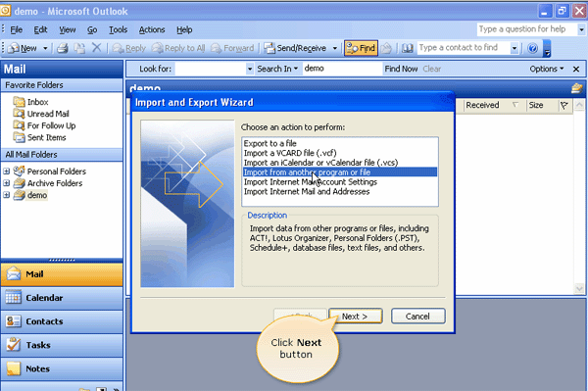Switch to Notes navigation pane
588x391 pixels.
pyautogui.click(x=62, y=368)
